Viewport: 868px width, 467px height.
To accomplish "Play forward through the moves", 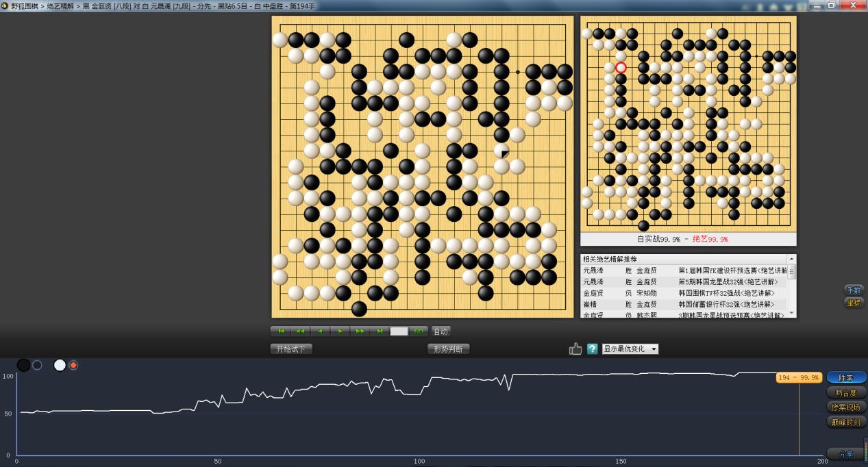I will [x=340, y=331].
